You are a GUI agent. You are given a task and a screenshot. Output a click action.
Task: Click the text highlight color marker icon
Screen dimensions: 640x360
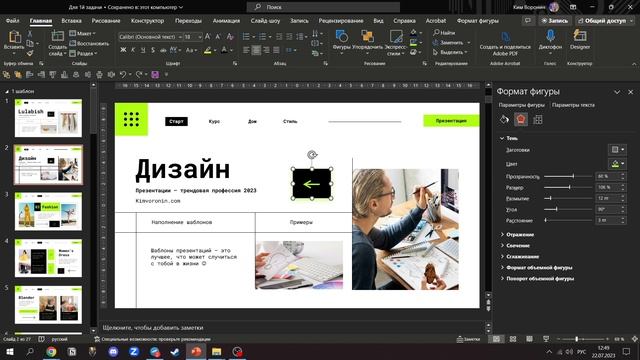(x=208, y=50)
